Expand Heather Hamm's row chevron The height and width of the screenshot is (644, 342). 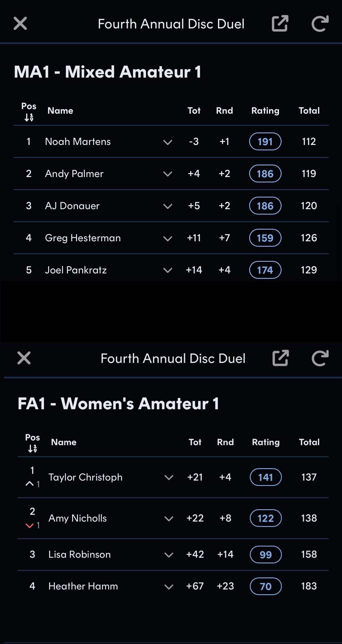tap(169, 587)
